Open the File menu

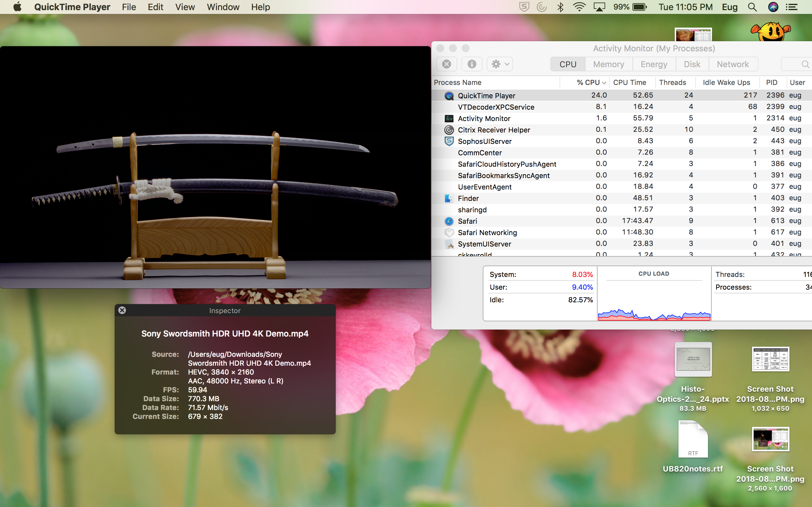coord(129,7)
